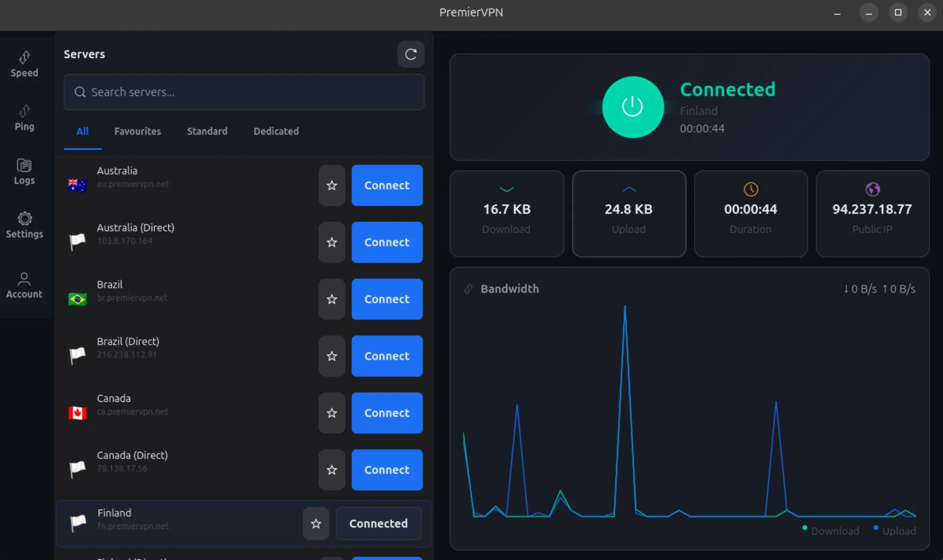The width and height of the screenshot is (943, 560).
Task: Connect to the Canada server
Action: click(x=386, y=412)
